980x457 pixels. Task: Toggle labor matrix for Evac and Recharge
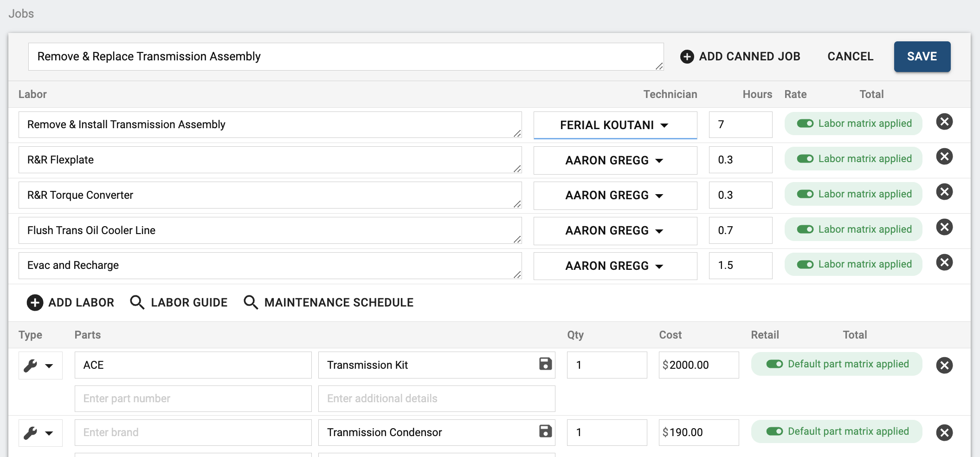pyautogui.click(x=805, y=265)
